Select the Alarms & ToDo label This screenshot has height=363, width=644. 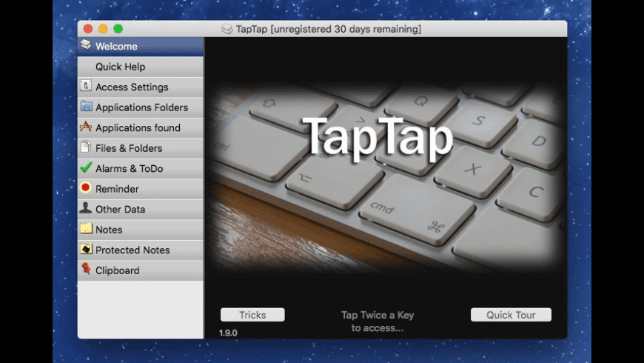130,169
